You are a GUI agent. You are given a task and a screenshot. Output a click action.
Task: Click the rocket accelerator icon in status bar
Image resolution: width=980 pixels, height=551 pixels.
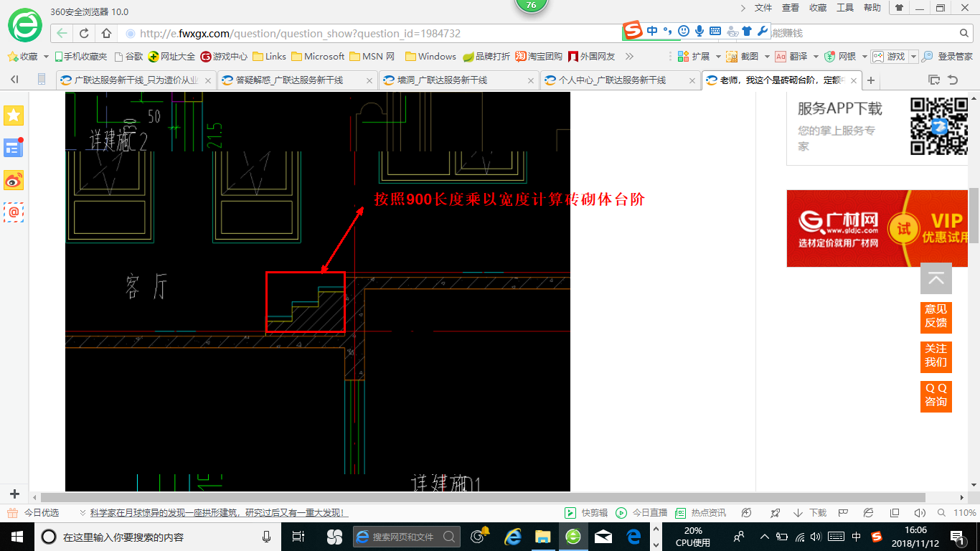click(776, 513)
